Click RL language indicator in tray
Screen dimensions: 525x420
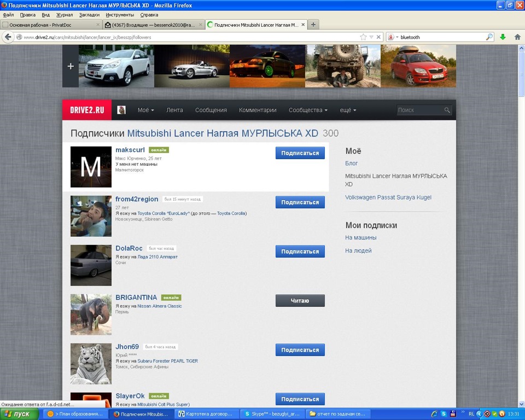coord(471,414)
